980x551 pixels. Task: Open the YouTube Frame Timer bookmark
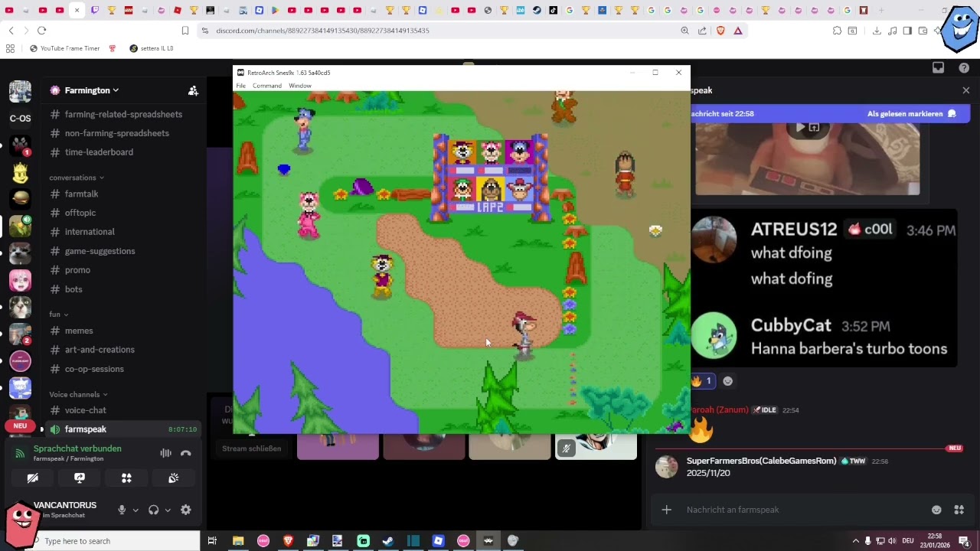(65, 48)
